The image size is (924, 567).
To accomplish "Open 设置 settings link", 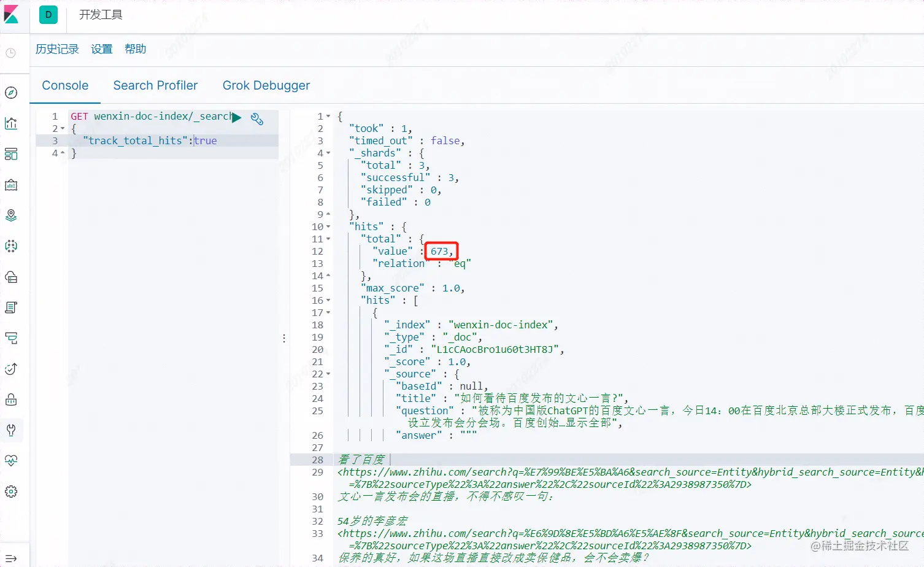I will [102, 49].
